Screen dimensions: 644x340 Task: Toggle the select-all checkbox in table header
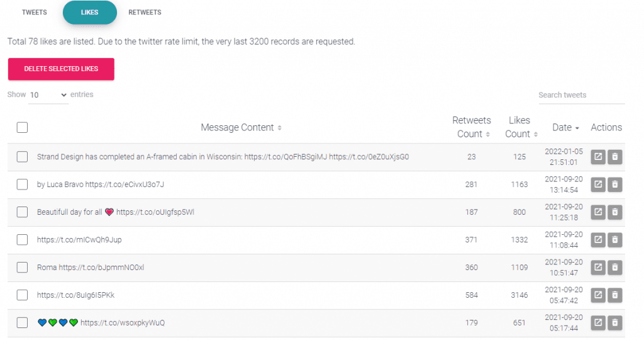22,127
